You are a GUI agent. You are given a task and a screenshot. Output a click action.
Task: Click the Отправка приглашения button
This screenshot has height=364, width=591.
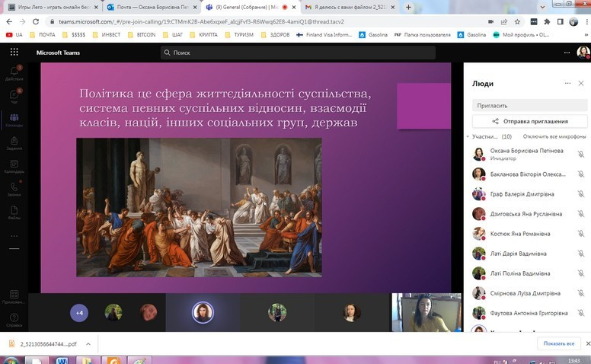(530, 121)
